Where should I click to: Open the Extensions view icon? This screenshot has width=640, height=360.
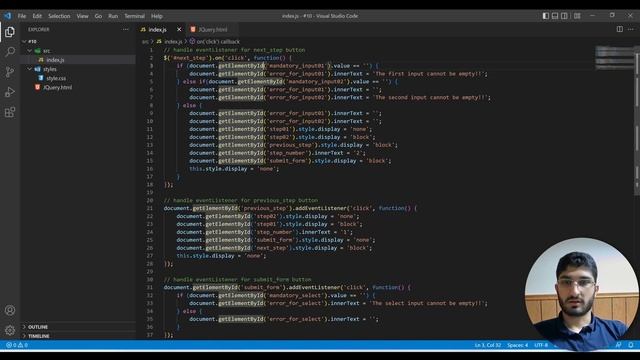pyautogui.click(x=10, y=112)
